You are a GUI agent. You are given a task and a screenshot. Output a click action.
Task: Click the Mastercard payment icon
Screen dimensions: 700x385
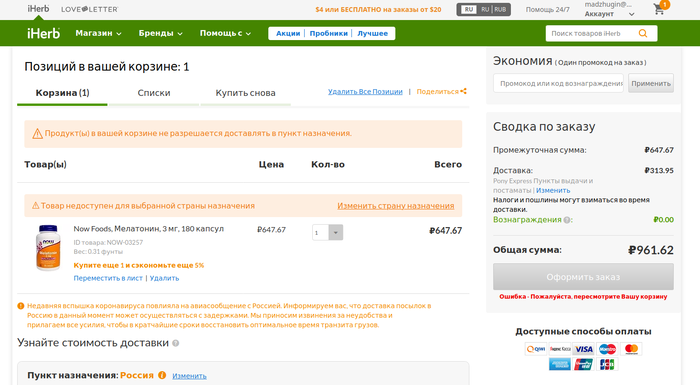631,349
